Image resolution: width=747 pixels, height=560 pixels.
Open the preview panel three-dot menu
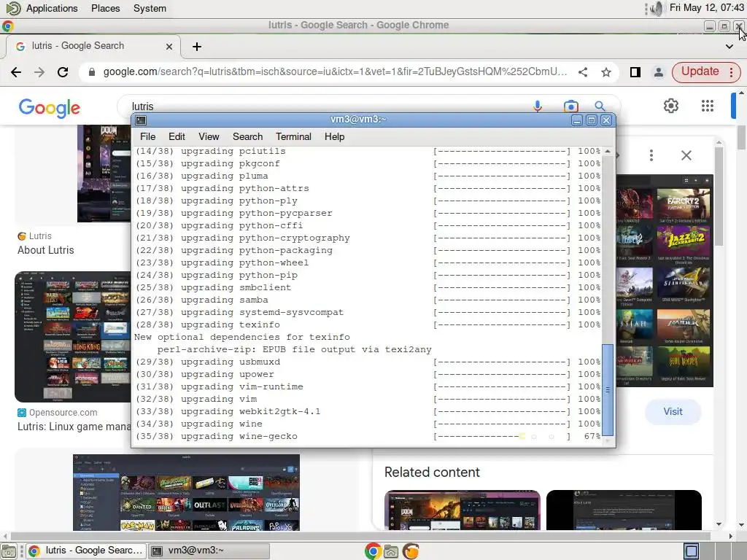click(x=651, y=155)
